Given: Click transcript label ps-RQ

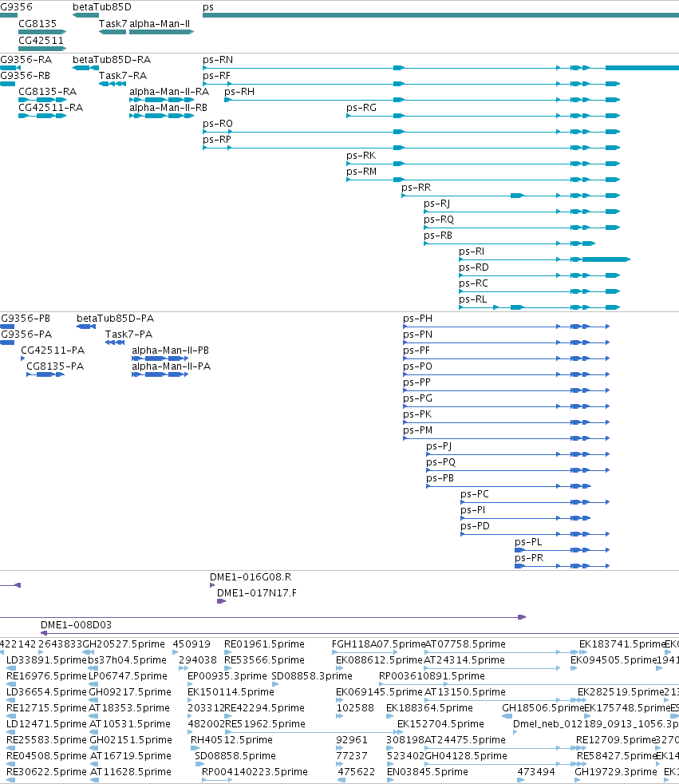Looking at the screenshot, I should [x=439, y=220].
